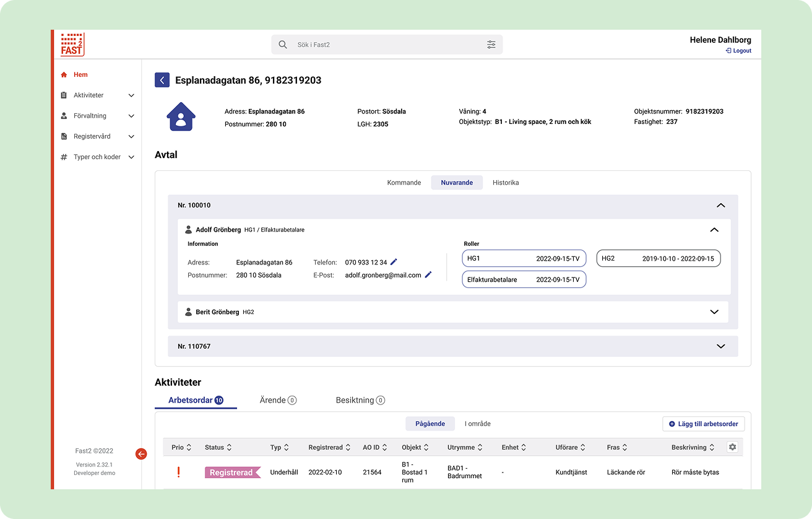This screenshot has width=812, height=519.
Task: Click Lägg till arbetsorder button
Action: pos(703,424)
